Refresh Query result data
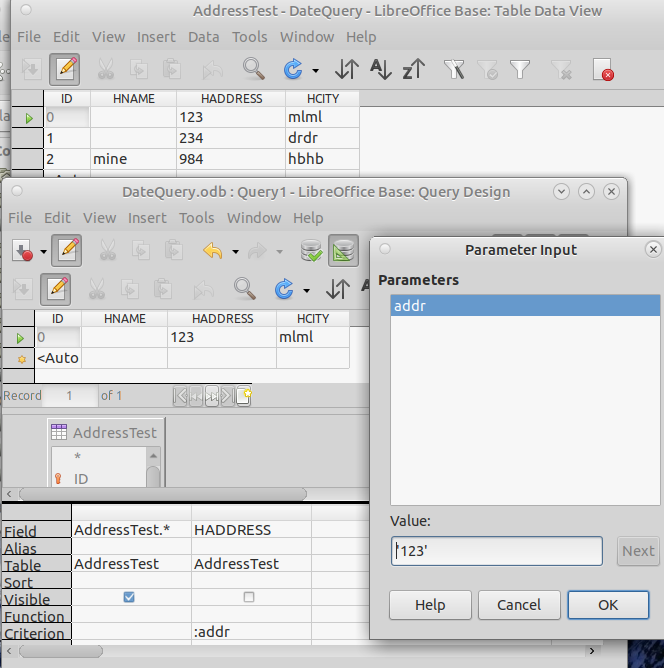This screenshot has height=668, width=664. click(x=284, y=290)
